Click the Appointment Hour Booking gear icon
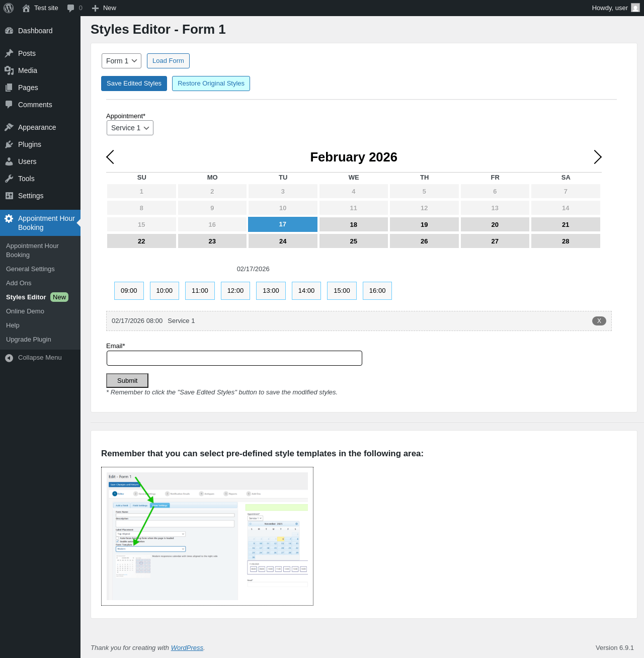Viewport: 644px width, 658px height. [x=9, y=218]
